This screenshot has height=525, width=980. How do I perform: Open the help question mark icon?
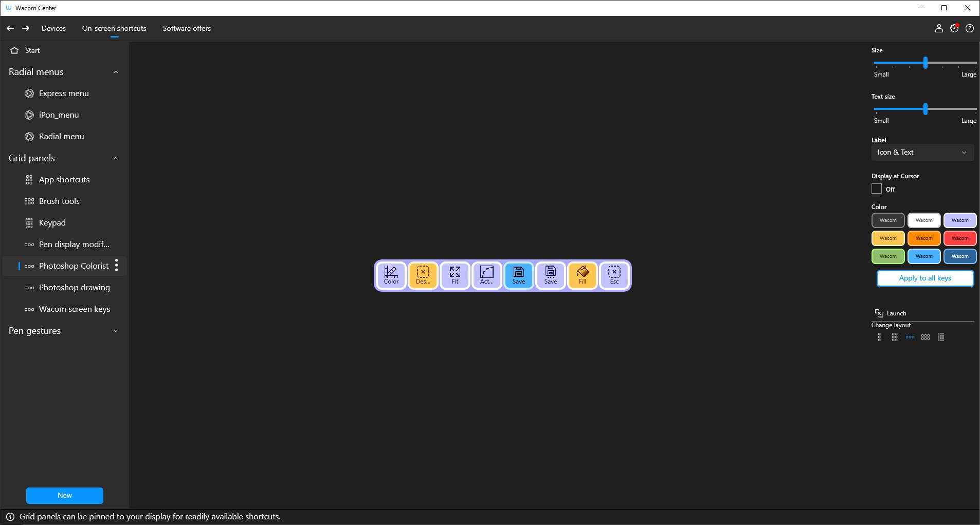(970, 28)
